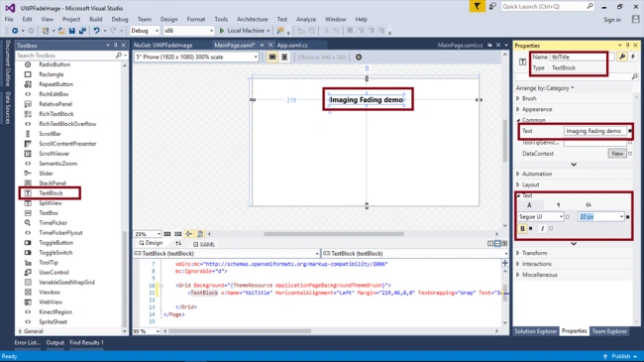Switch designer to portrait orientation icon

coord(284,58)
